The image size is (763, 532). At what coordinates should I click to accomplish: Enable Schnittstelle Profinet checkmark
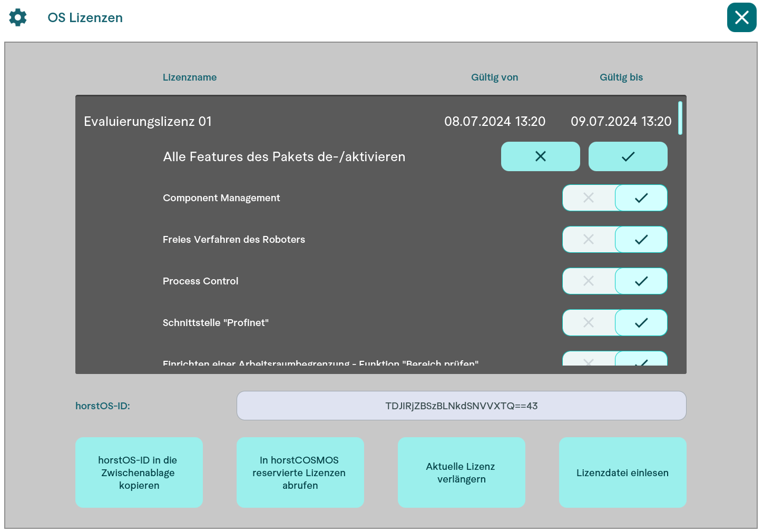[x=641, y=323]
